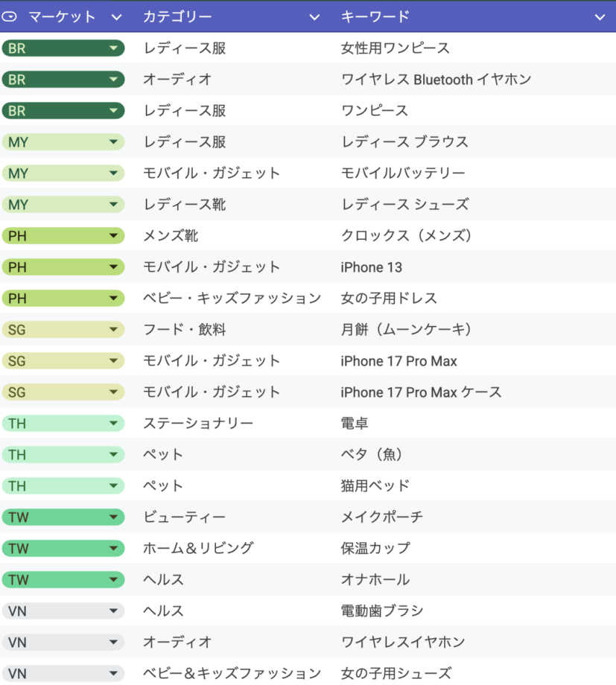Open the カテゴリー column header menu arrow

click(314, 16)
